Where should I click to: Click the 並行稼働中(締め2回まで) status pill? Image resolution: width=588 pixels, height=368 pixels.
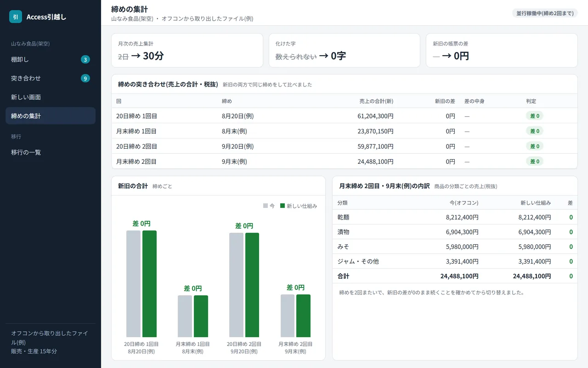[545, 13]
